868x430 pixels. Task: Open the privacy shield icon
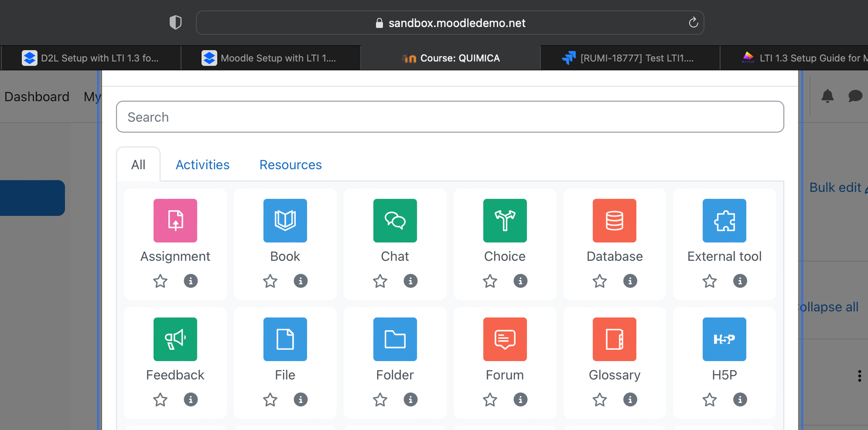(x=175, y=22)
